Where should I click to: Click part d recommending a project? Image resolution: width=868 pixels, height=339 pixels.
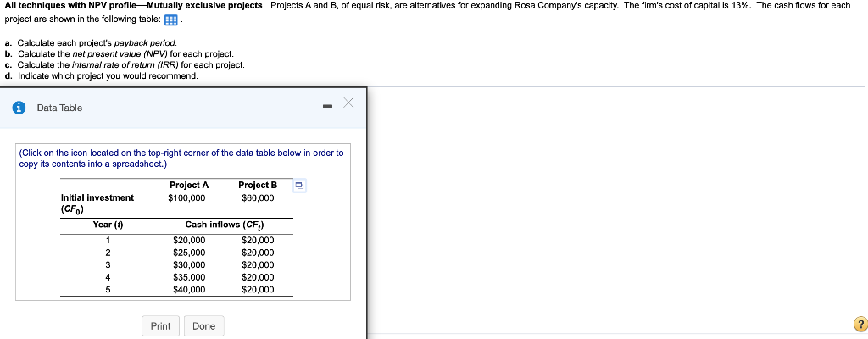point(101,76)
